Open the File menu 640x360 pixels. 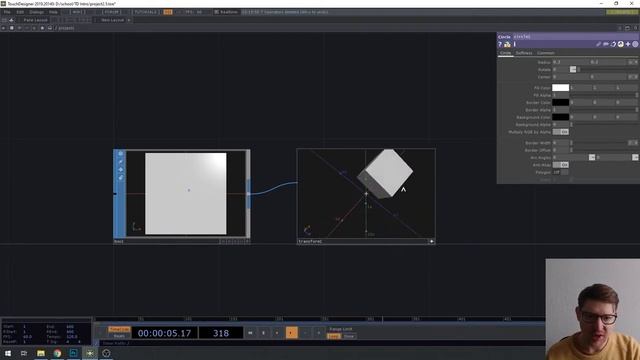click(7, 12)
